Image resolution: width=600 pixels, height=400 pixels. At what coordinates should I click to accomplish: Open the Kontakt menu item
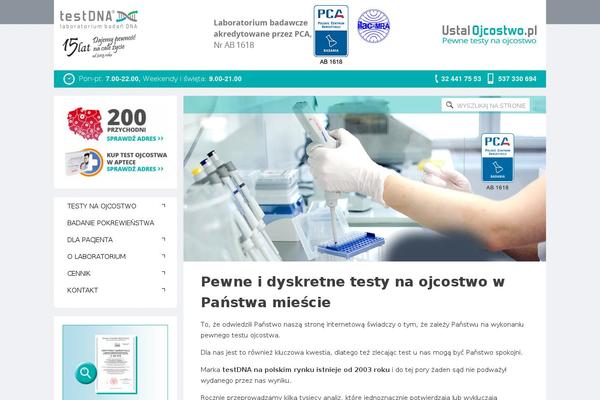coord(83,290)
